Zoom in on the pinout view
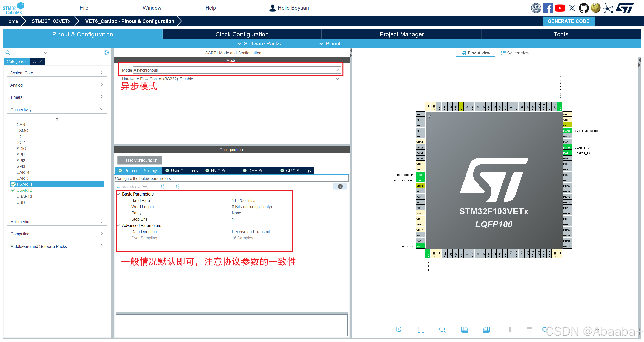Viewport: 644px width, 342px height. pyautogui.click(x=399, y=330)
